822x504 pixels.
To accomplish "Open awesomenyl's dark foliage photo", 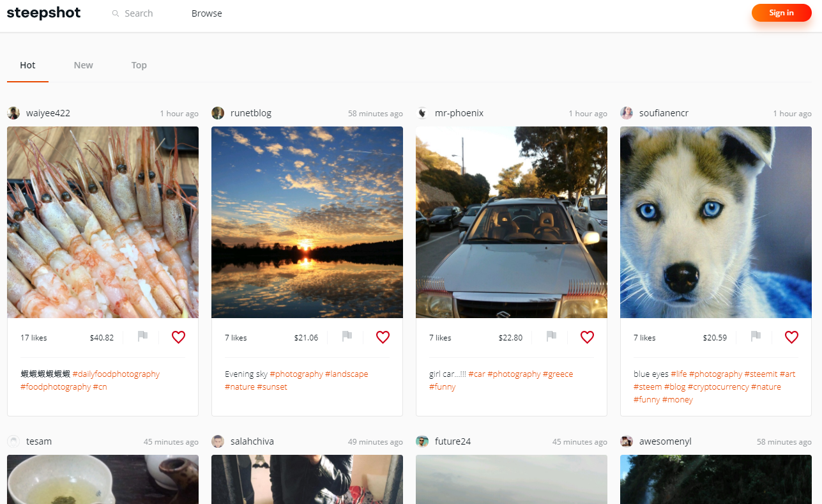I will coord(716,479).
